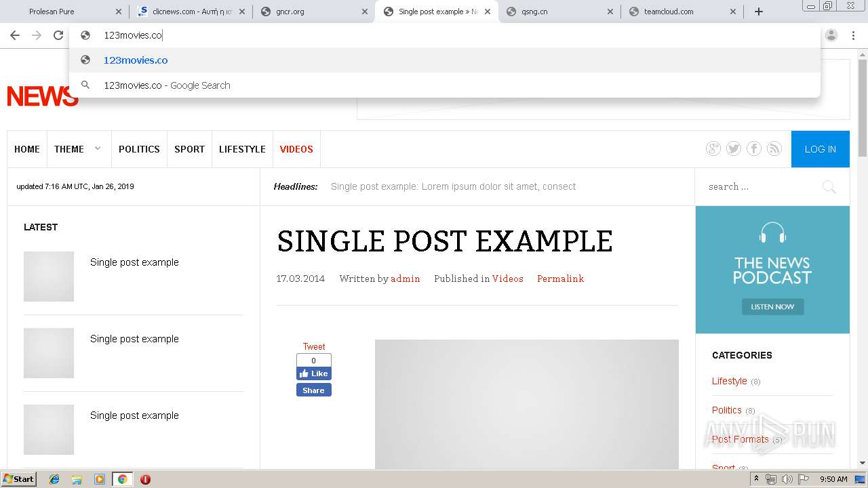This screenshot has width=868, height=488.
Task: Click the Facebook Like button
Action: (314, 373)
